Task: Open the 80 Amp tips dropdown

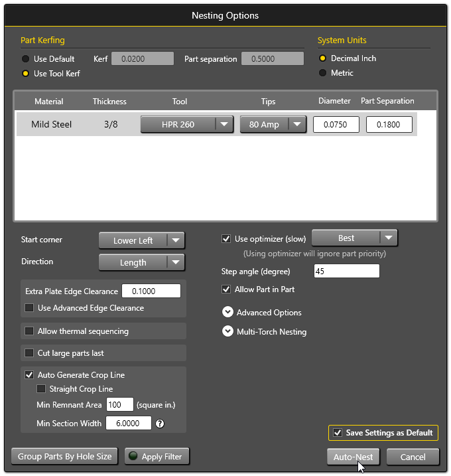Action: click(273, 124)
